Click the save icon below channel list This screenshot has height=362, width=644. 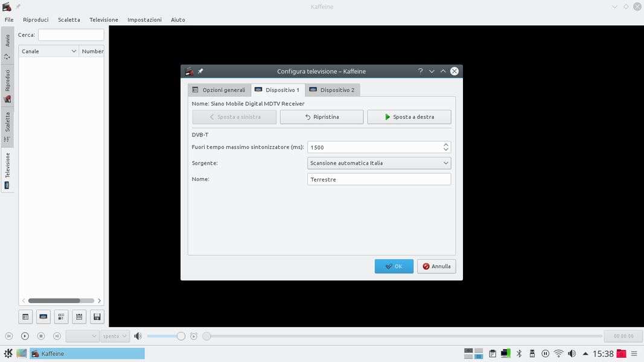(97, 316)
